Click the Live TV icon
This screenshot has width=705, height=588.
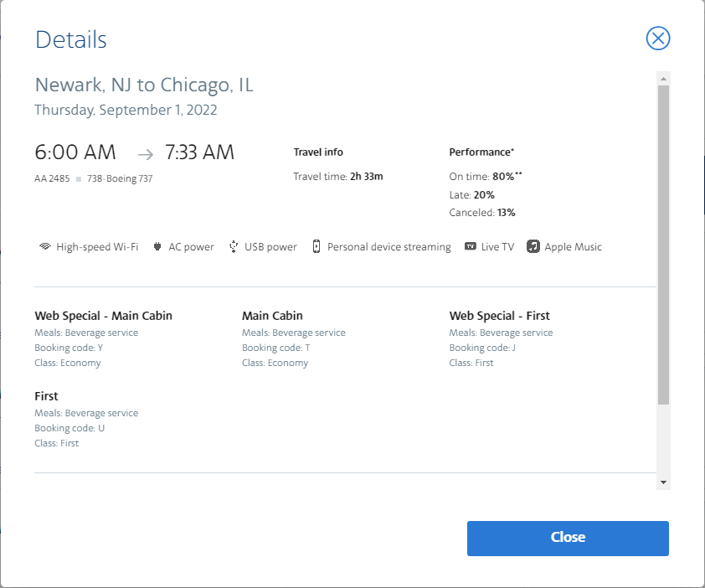pos(471,247)
